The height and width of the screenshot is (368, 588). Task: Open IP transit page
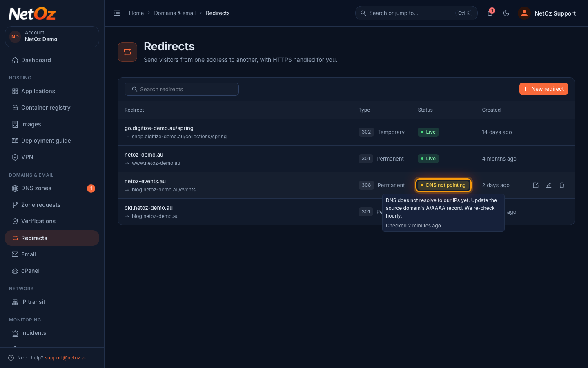click(x=52, y=302)
